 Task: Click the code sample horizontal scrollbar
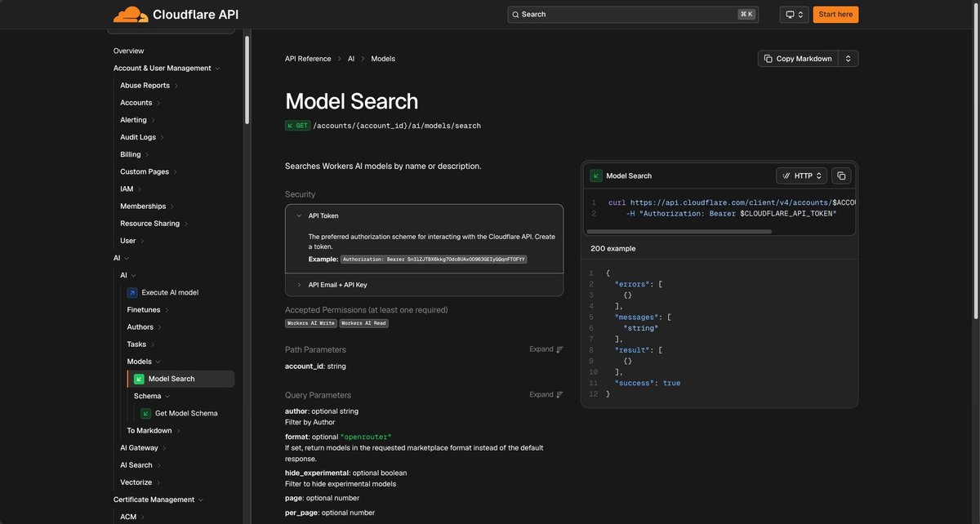point(679,231)
